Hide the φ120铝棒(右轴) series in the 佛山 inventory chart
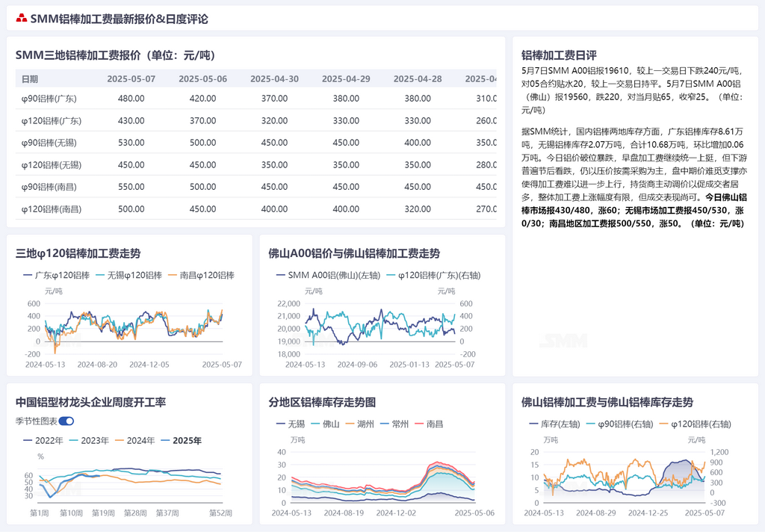Viewport: 765px width, 532px height. tap(696, 424)
